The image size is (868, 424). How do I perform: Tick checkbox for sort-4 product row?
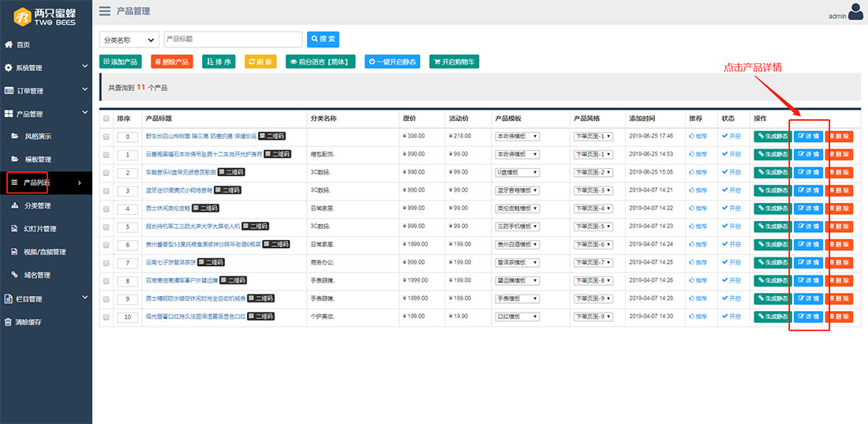click(107, 209)
